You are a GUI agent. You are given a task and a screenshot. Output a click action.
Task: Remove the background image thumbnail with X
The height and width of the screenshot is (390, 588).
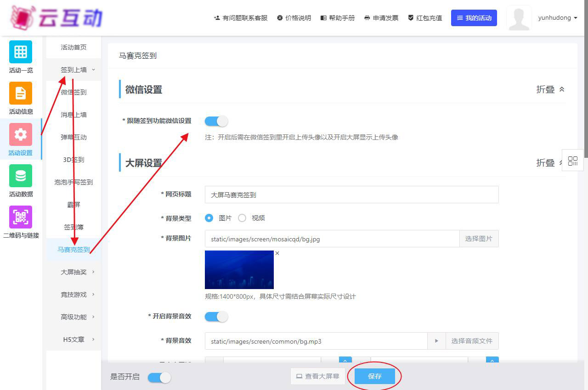click(x=277, y=253)
